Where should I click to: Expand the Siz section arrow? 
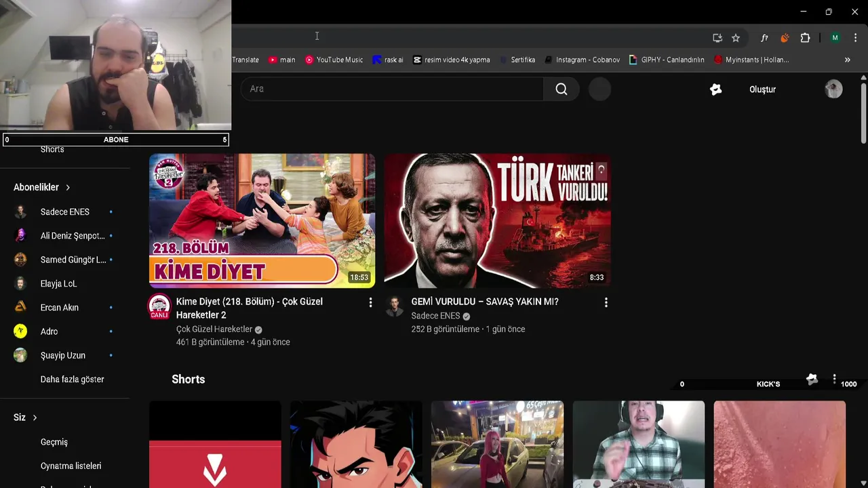click(35, 418)
